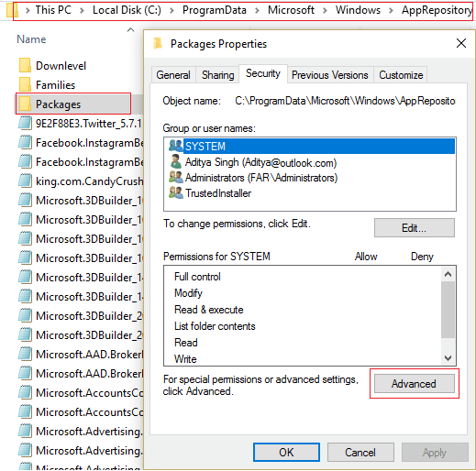Image resolution: width=476 pixels, height=471 pixels.
Task: Select the Security tab
Action: click(263, 73)
